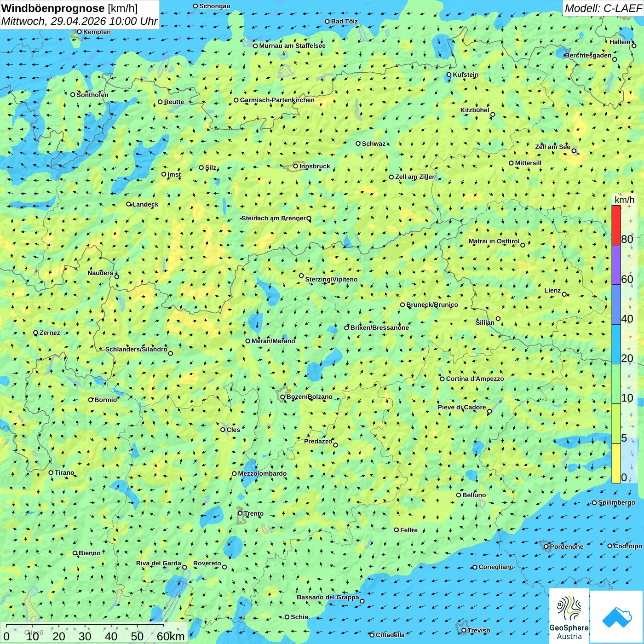Click the Steinach am Brenner label

(273, 218)
